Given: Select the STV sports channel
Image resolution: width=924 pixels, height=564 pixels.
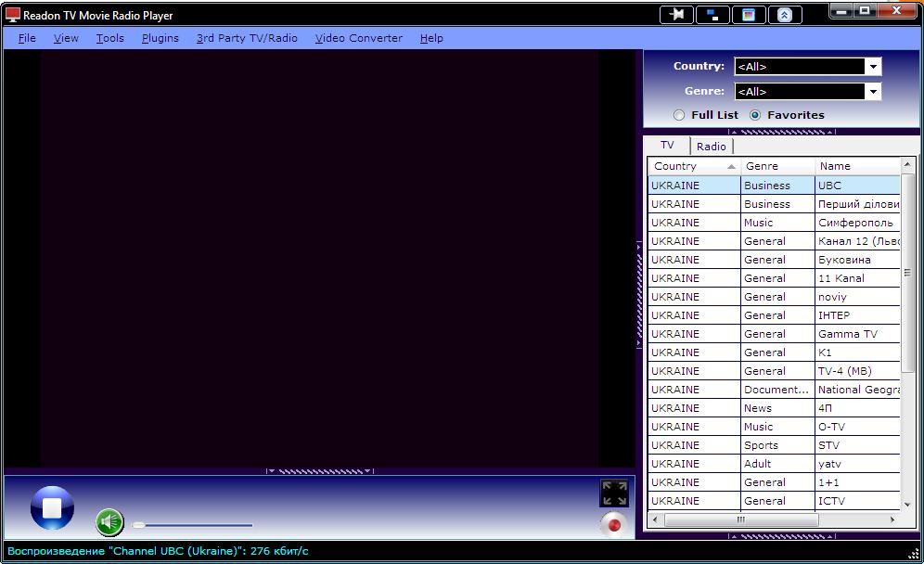Looking at the screenshot, I should coord(775,445).
